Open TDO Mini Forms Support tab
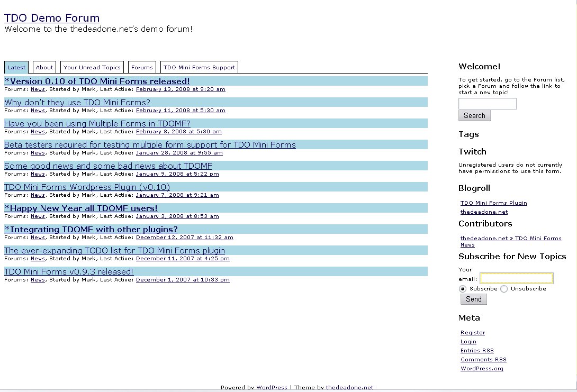 (x=199, y=67)
